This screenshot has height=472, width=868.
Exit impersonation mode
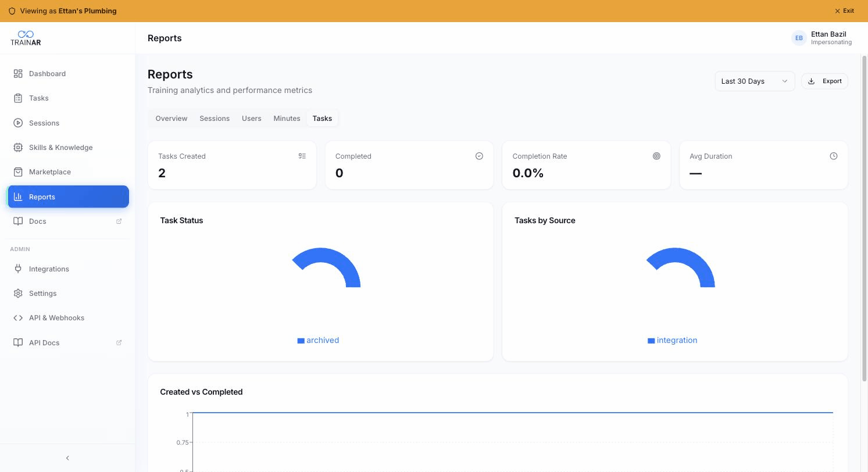844,11
